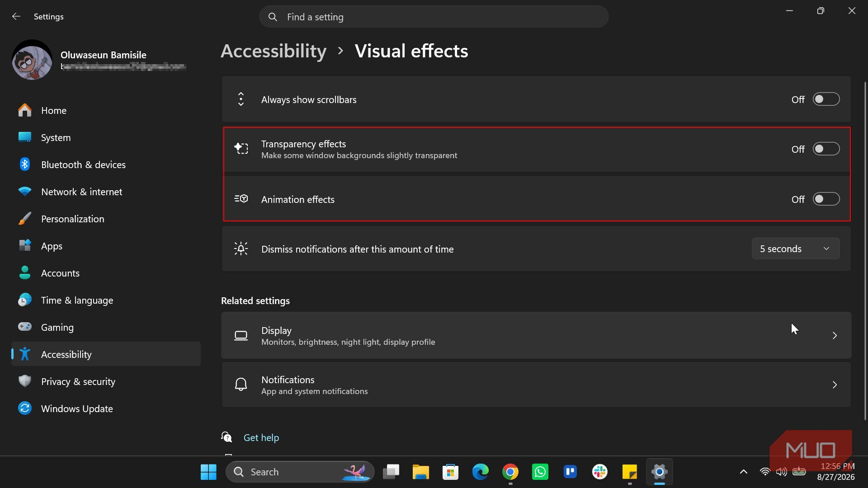868x488 pixels.
Task: Click the Bluetooth & devices icon
Action: click(x=25, y=164)
